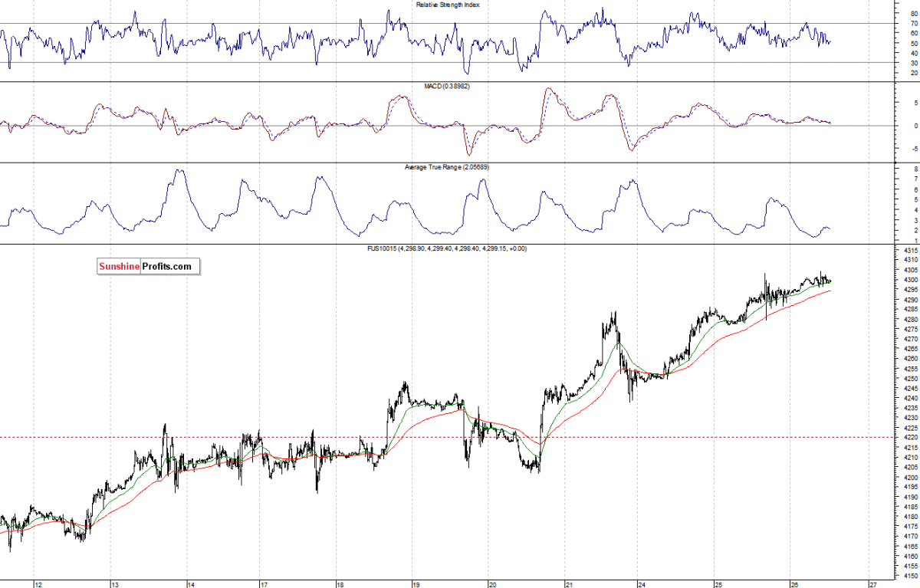Image resolution: width=920 pixels, height=588 pixels.
Task: Click the 4315 price axis label
Action: [911, 251]
